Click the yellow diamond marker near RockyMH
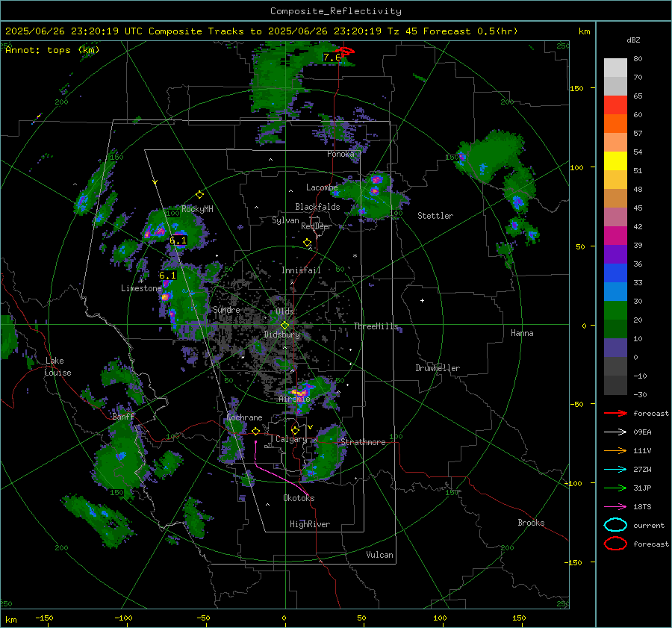Viewport: 672px width, 628px height. point(199,195)
